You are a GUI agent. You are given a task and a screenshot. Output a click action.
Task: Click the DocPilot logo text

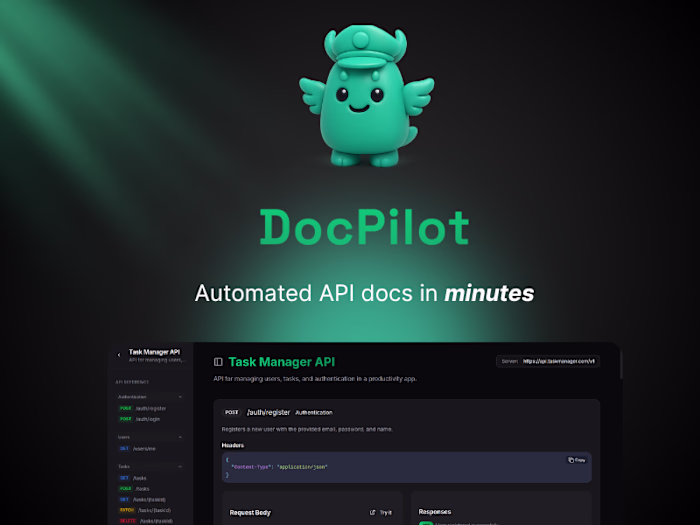[x=364, y=227]
